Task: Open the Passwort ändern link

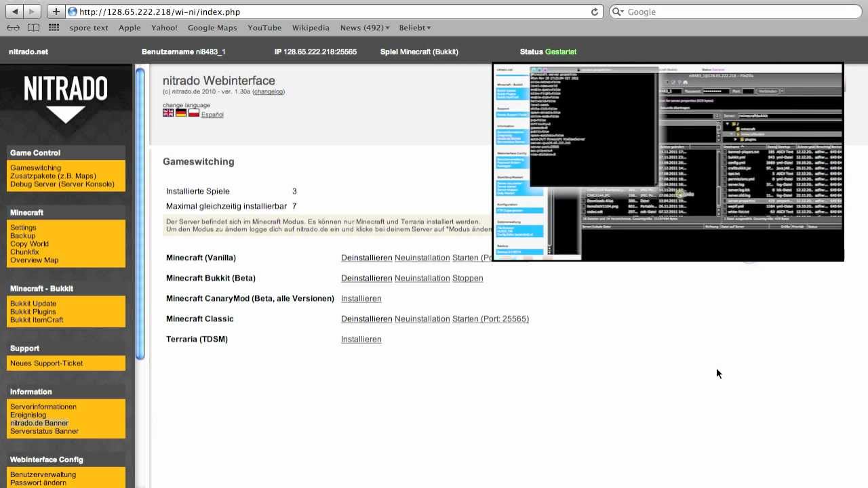Action: click(38, 483)
